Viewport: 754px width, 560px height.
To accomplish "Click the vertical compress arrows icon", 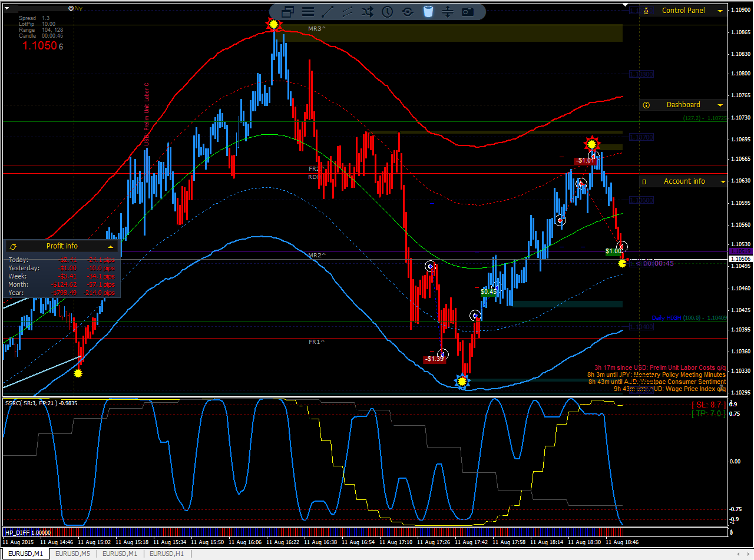I will [448, 11].
